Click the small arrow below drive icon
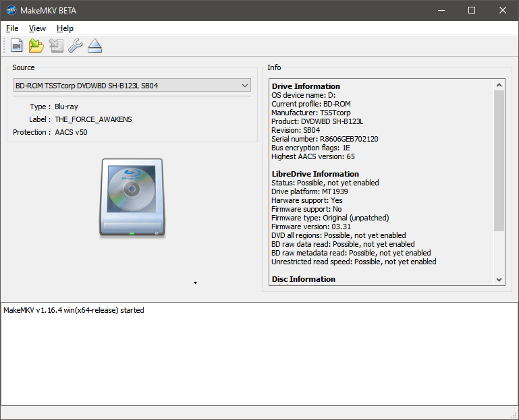The height and width of the screenshot is (420, 519). tap(195, 282)
